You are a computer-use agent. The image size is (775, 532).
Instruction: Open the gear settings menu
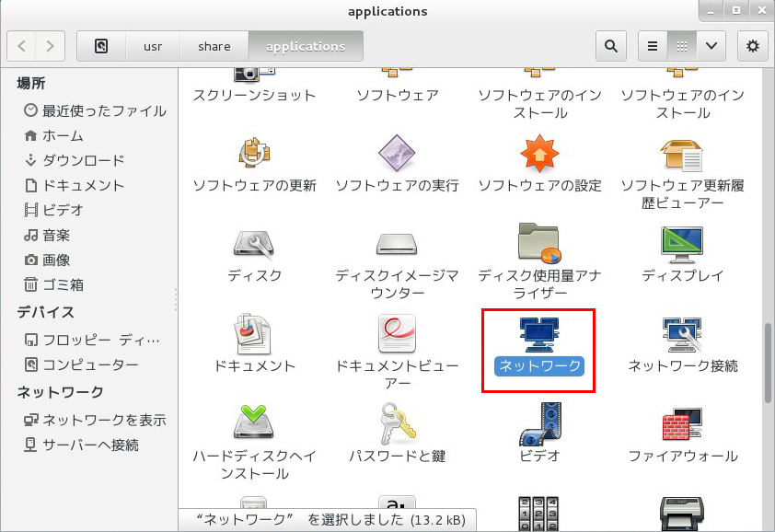click(x=753, y=46)
